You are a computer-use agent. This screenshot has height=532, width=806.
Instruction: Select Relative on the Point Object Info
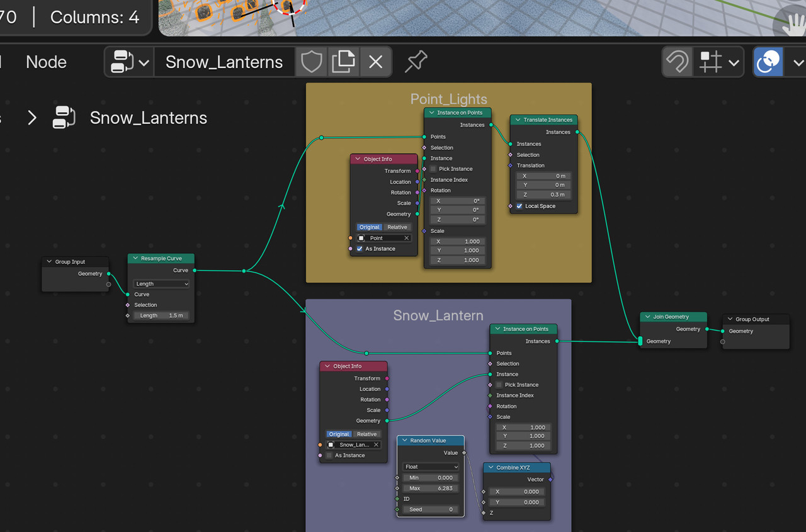point(397,227)
